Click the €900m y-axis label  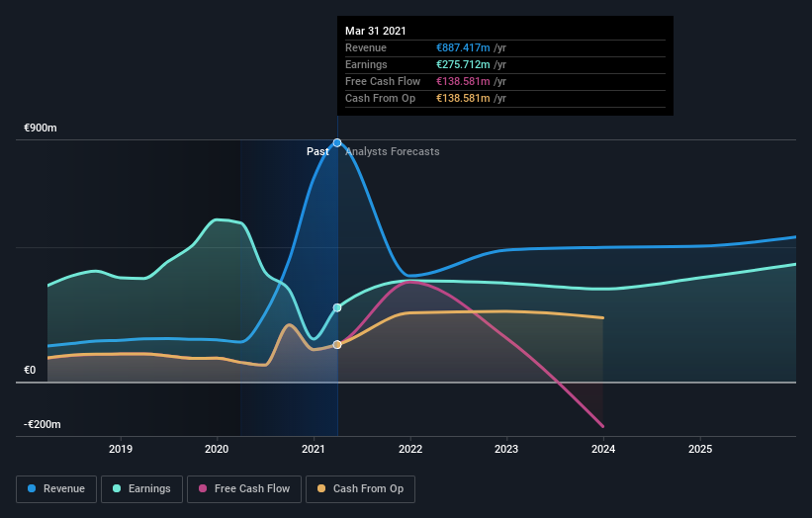[x=41, y=128]
